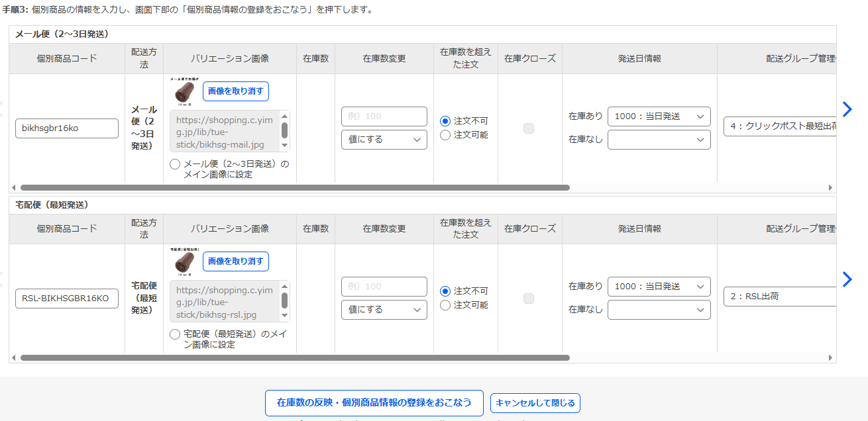
Task: Open 在庫あり shipping date dropdown for 宅配便
Action: pos(659,287)
